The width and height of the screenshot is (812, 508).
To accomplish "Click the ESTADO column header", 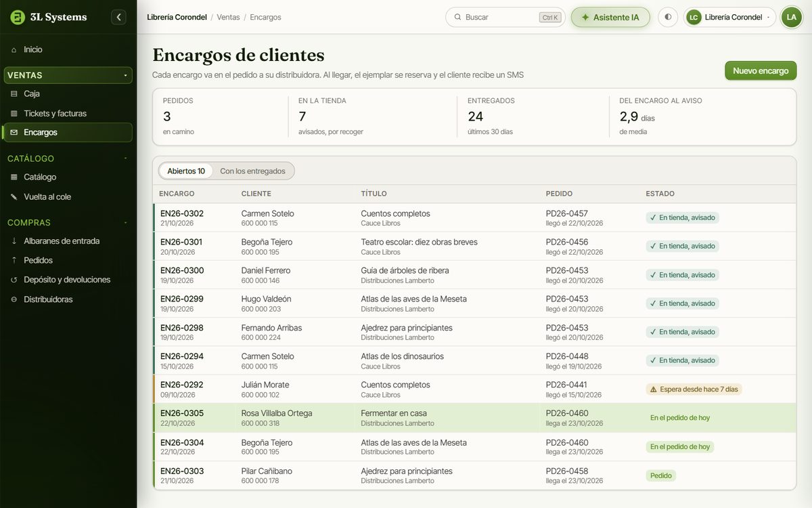I will pyautogui.click(x=660, y=194).
